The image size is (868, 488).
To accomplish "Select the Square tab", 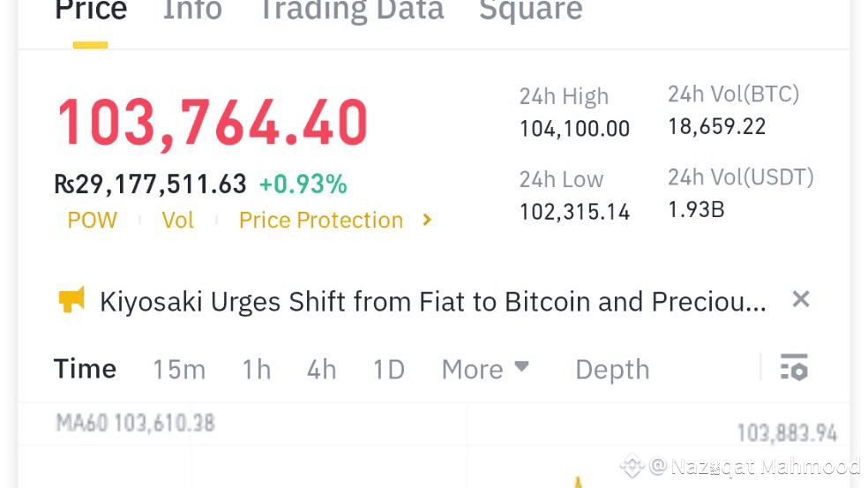I will tap(530, 11).
